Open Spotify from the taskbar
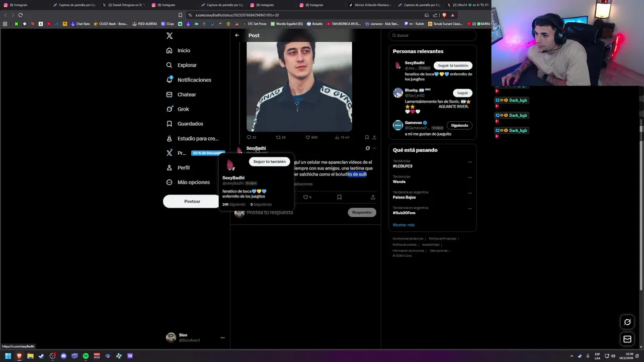The image size is (644, 362). (x=86, y=356)
